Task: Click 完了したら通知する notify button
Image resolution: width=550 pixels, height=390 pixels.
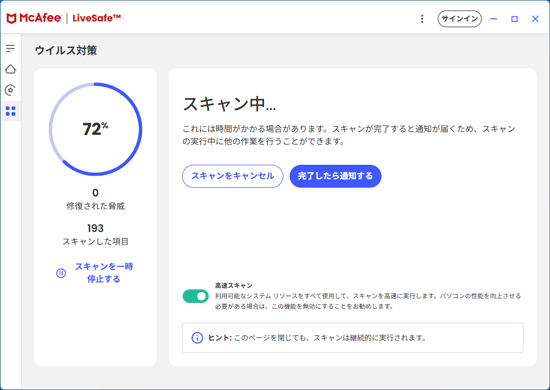Action: [335, 176]
